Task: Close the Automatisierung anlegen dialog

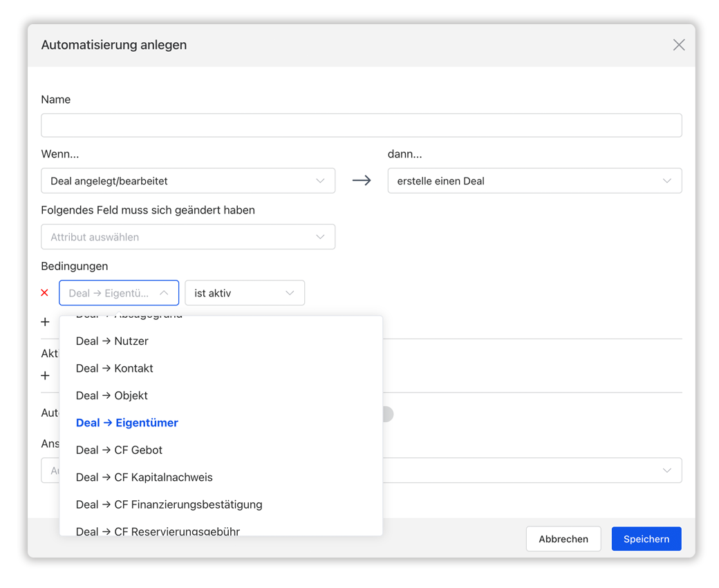Action: [679, 45]
